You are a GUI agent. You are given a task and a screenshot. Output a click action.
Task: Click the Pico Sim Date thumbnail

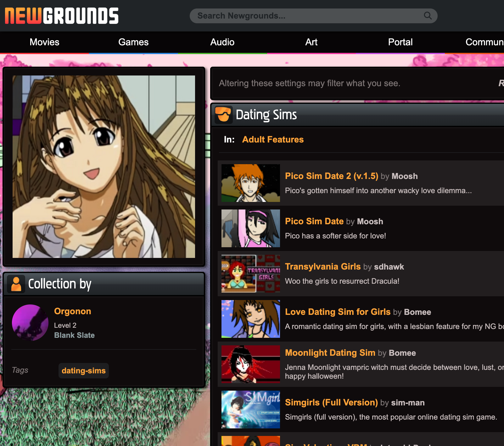251,228
